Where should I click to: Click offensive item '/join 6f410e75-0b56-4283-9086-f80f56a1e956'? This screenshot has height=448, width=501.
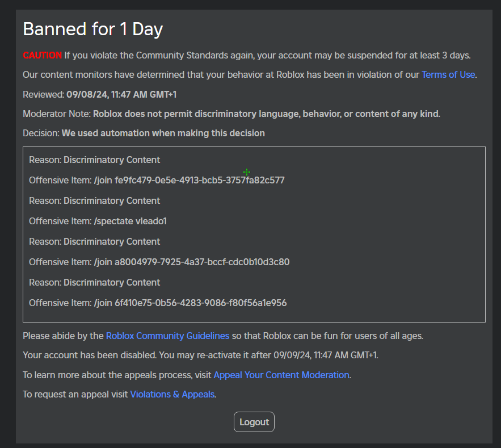click(191, 303)
